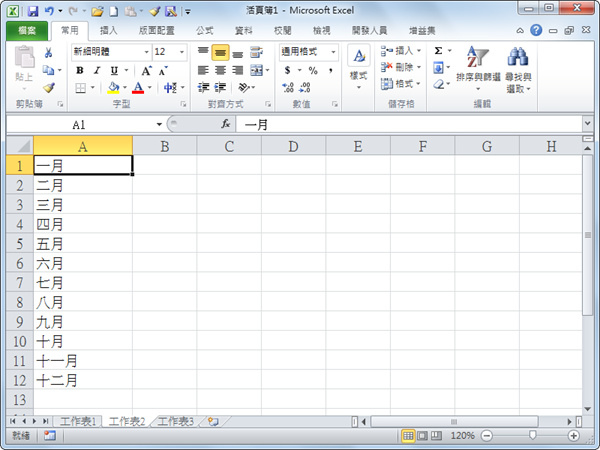Image resolution: width=600 pixels, height=450 pixels.
Task: Switch to the 檢視 View tab
Action: click(x=321, y=31)
